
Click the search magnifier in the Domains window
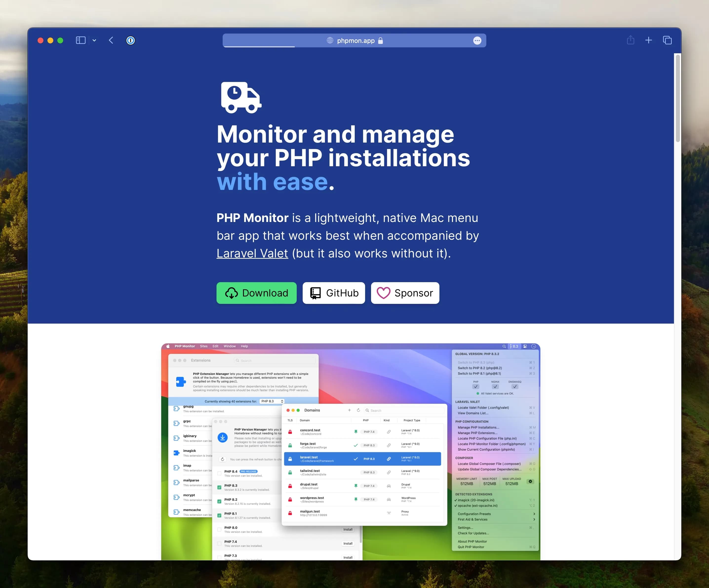tap(367, 411)
